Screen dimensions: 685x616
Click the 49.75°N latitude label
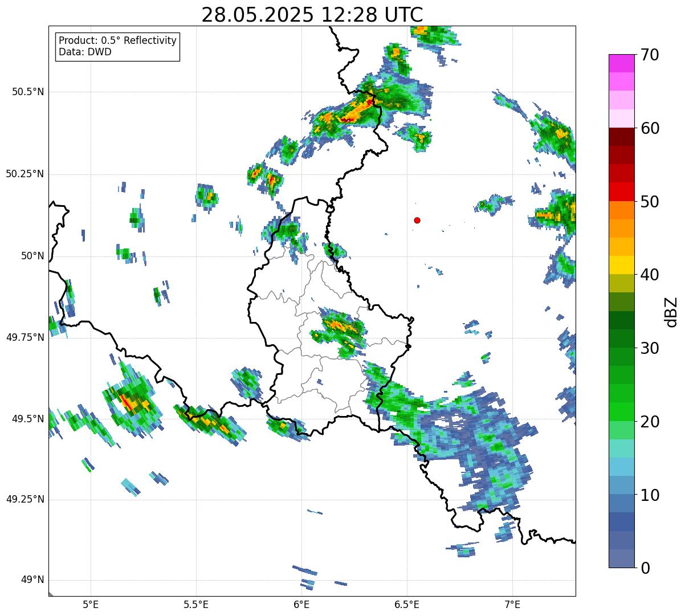tap(25, 337)
